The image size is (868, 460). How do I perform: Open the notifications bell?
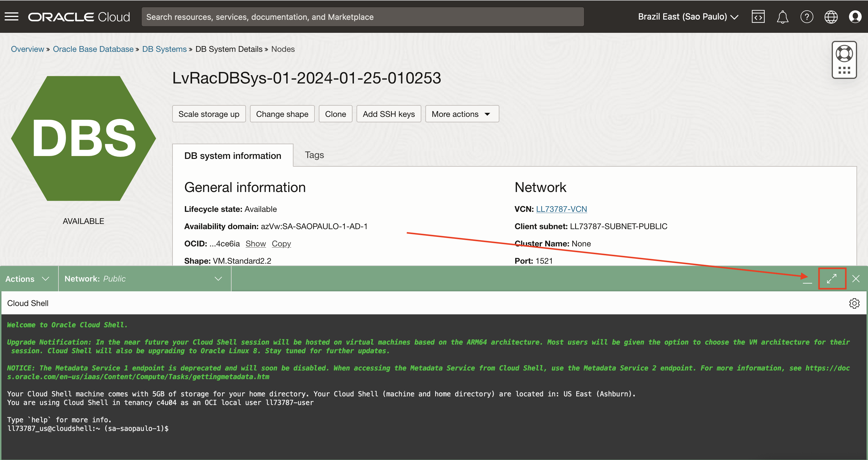pos(782,16)
